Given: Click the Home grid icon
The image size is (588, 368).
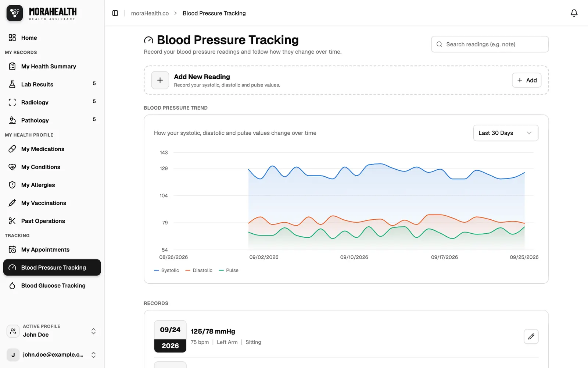Looking at the screenshot, I should coord(12,38).
